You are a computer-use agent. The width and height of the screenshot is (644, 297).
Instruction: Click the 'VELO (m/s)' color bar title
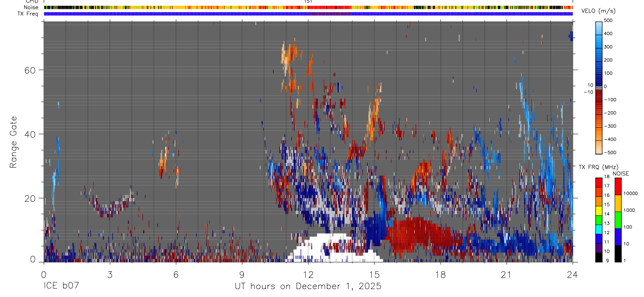(x=598, y=12)
